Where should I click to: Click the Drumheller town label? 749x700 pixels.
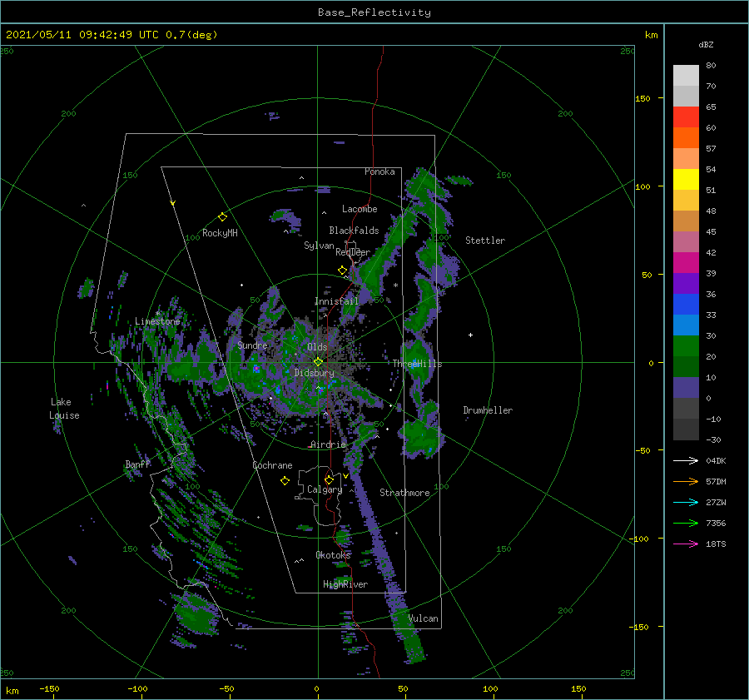[x=488, y=410]
